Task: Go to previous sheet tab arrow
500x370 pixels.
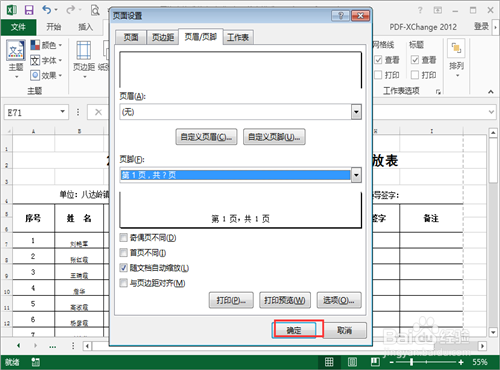Action: (x=18, y=346)
